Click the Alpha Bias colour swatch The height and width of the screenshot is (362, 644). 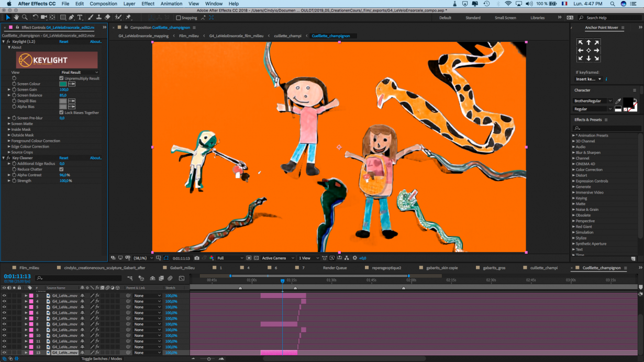click(x=63, y=107)
